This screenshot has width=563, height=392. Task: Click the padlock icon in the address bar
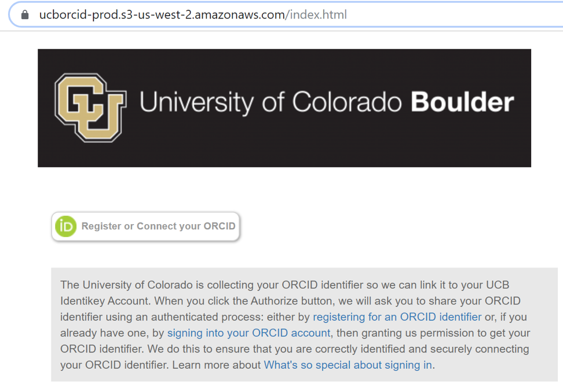click(x=25, y=15)
